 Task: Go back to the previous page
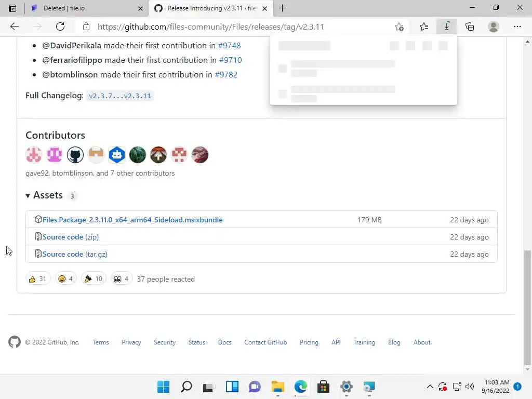pyautogui.click(x=14, y=26)
